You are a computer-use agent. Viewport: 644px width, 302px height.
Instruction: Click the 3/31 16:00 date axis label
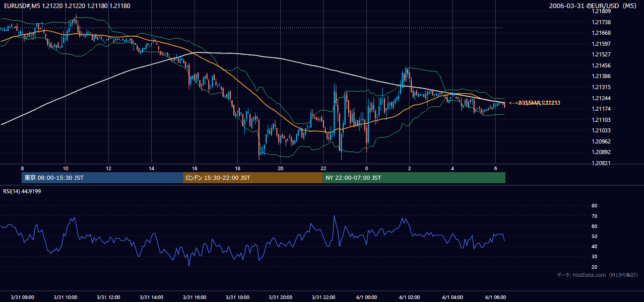(195, 297)
